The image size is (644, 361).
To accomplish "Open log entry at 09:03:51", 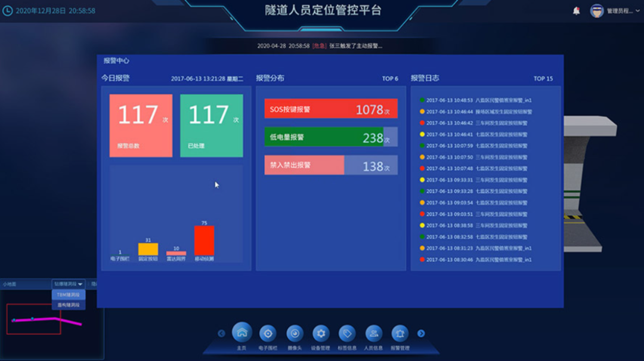I will pos(473,214).
